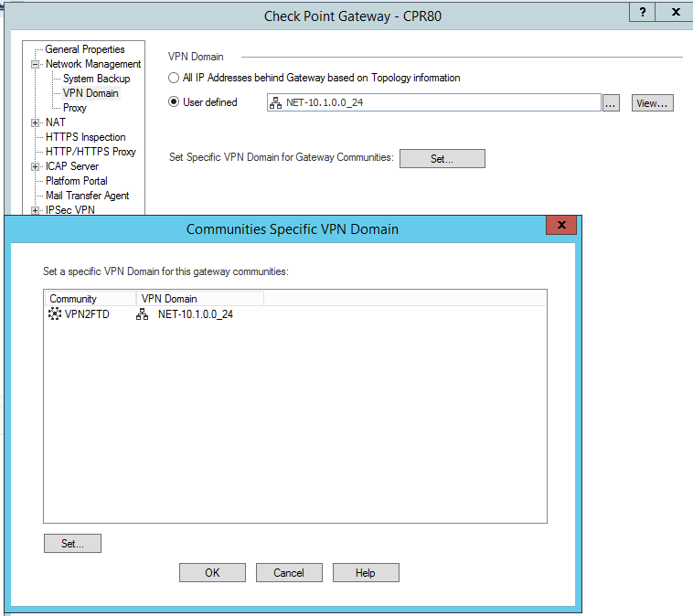Viewport: 693px width, 616px height.
Task: Close the Check Point Gateway window
Action: (676, 12)
